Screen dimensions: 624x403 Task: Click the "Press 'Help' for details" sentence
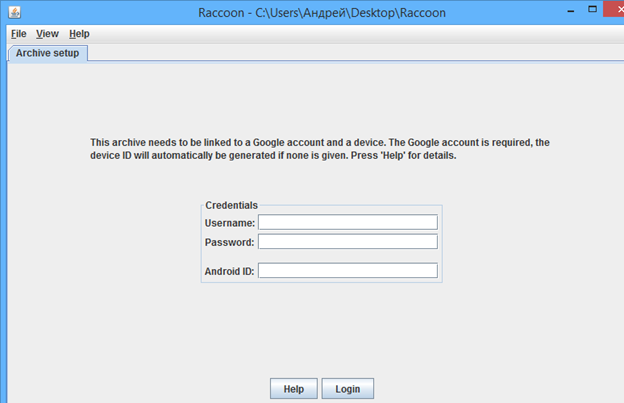coord(400,156)
